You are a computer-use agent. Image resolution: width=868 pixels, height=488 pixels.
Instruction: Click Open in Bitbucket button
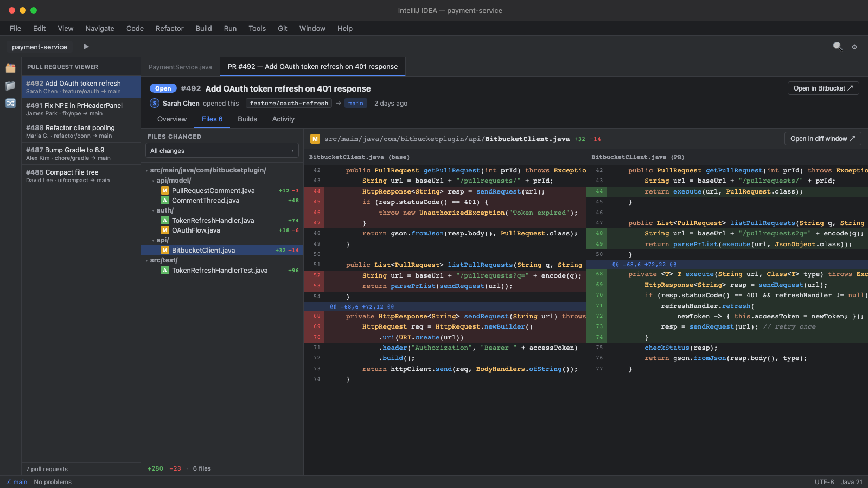pyautogui.click(x=823, y=88)
